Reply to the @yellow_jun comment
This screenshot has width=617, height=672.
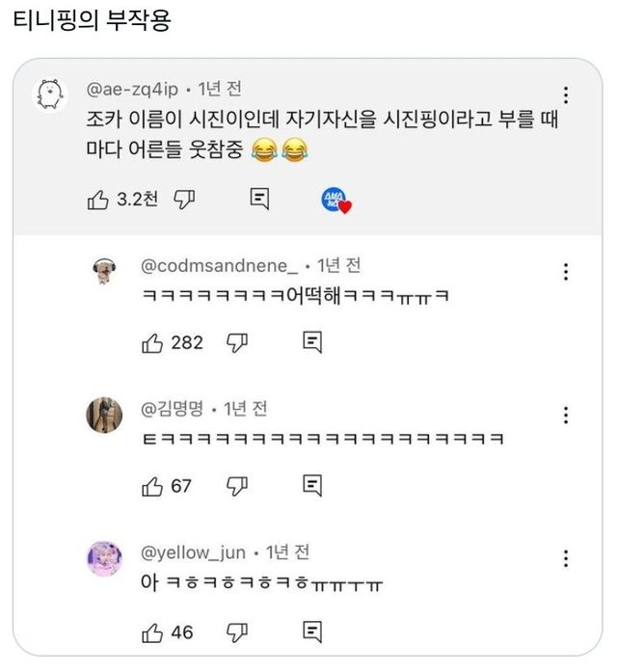pos(312,632)
